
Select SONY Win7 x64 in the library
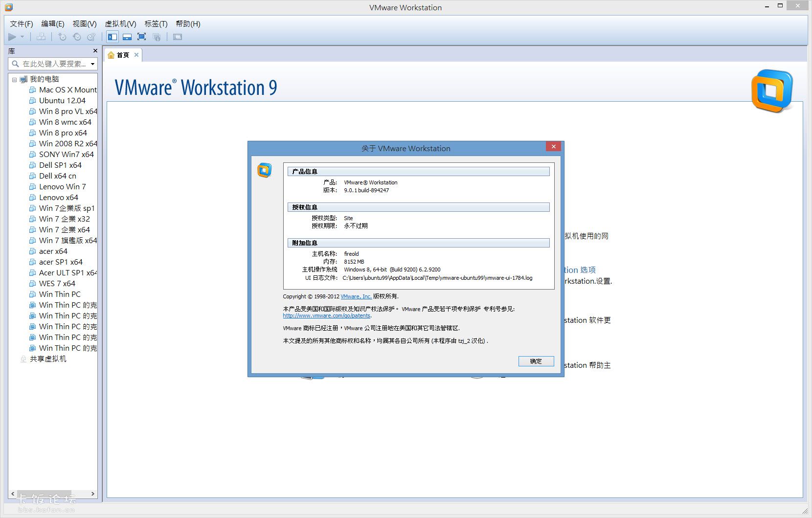[x=67, y=154]
